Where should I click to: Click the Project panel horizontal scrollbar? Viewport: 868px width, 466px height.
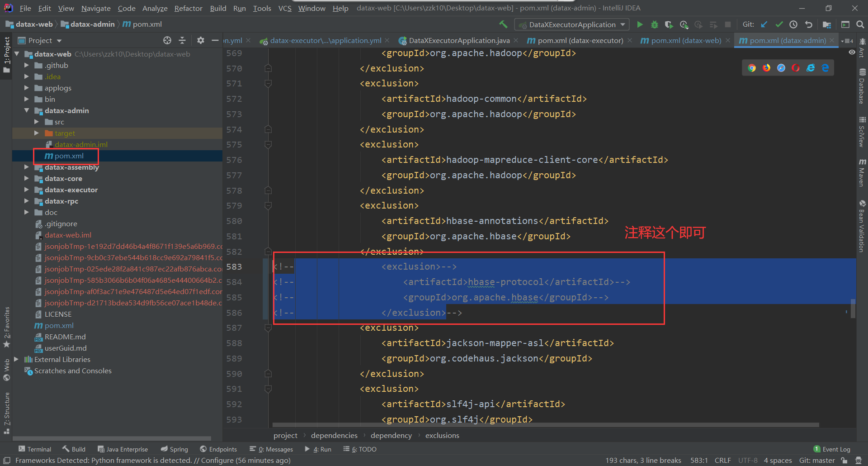(112, 438)
